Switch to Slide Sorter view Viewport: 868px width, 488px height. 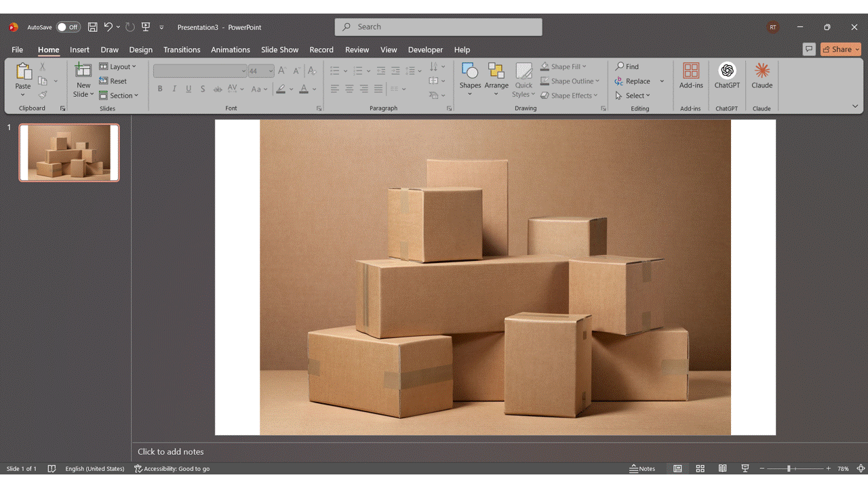700,468
